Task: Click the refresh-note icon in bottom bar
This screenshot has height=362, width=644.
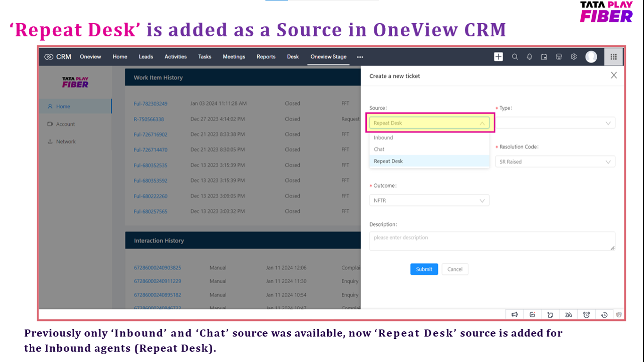Action: pos(550,314)
